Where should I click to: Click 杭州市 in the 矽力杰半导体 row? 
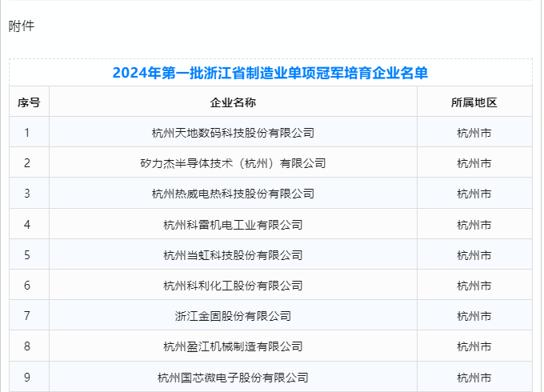click(474, 163)
